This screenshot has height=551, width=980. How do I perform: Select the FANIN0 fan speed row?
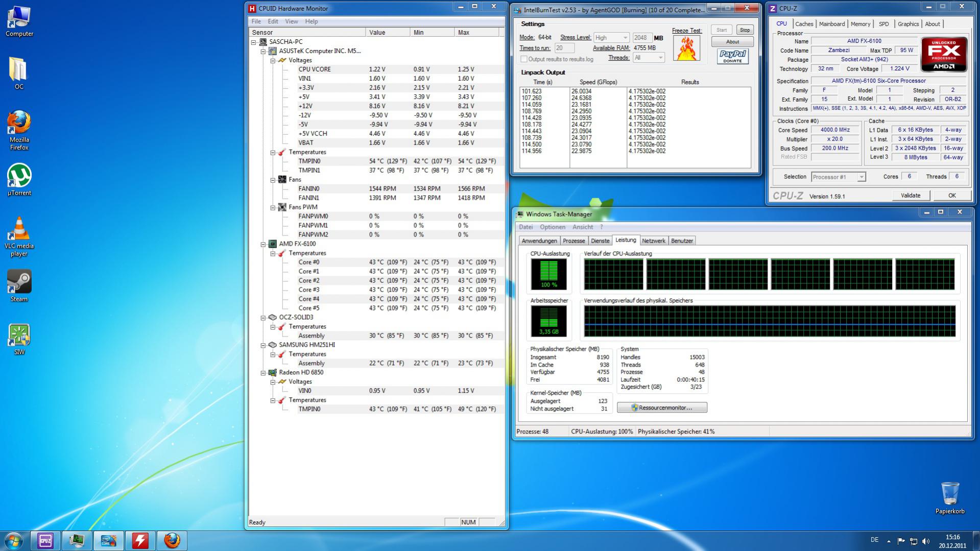tap(400, 189)
